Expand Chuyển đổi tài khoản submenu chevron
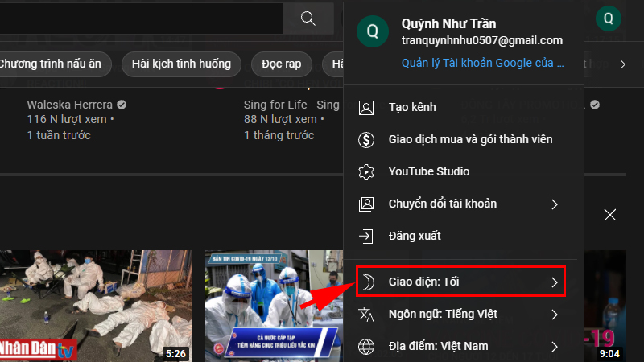644x362 pixels. tap(555, 204)
